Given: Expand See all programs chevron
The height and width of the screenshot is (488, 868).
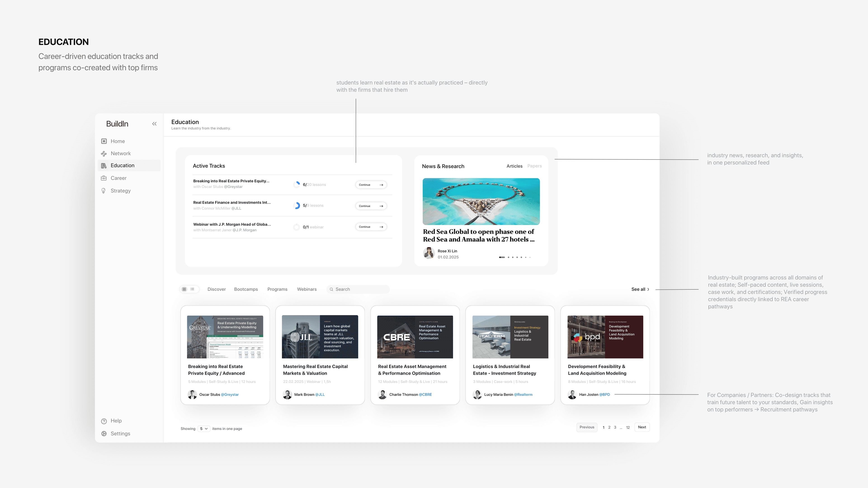Looking at the screenshot, I should point(648,289).
